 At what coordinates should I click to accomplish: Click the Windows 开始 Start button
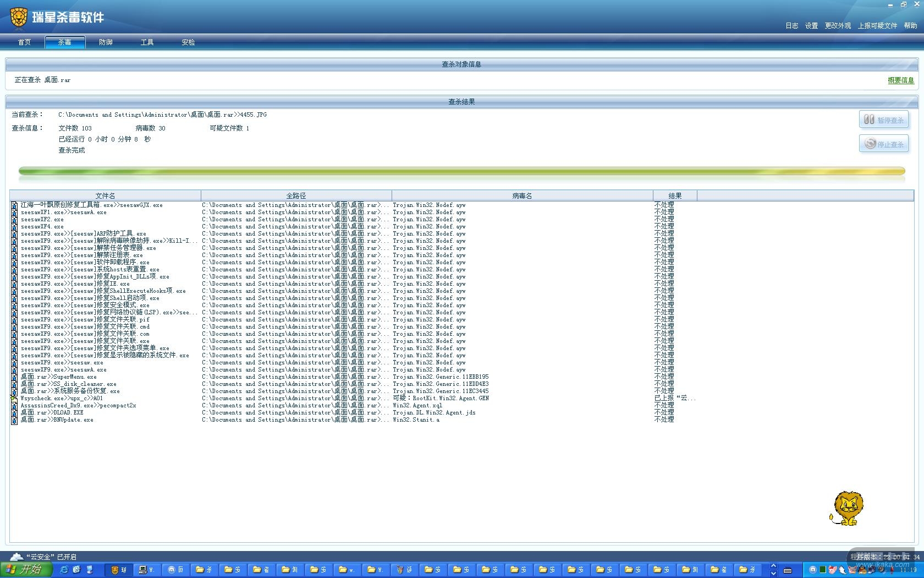26,570
